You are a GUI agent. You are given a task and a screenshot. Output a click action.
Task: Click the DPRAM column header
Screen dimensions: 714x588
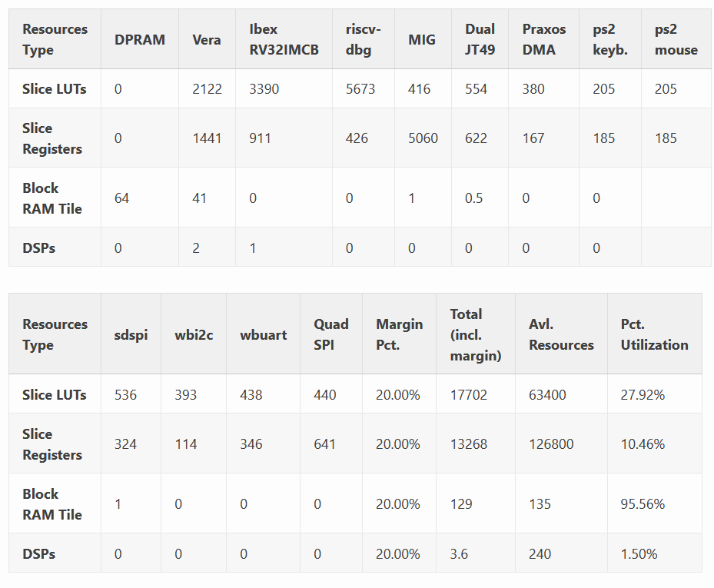(139, 40)
